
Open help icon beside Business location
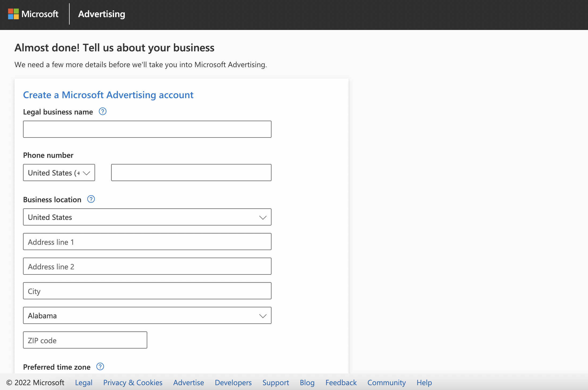[91, 199]
